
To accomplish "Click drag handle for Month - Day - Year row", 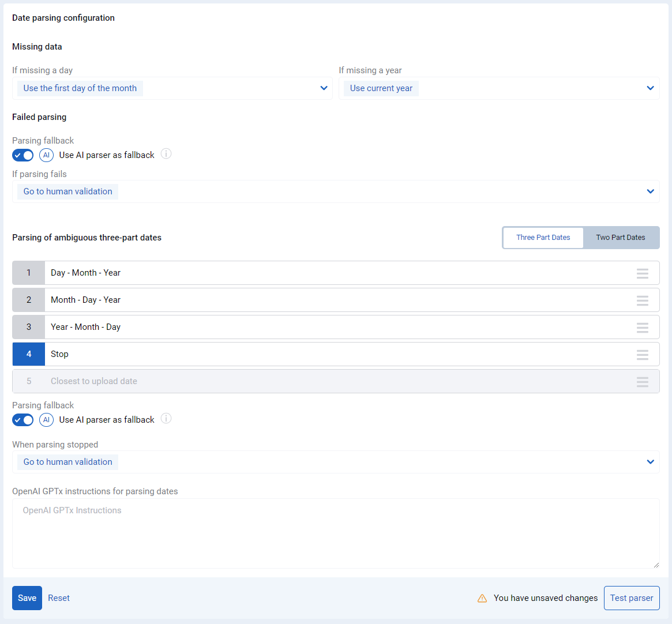I will (x=642, y=300).
